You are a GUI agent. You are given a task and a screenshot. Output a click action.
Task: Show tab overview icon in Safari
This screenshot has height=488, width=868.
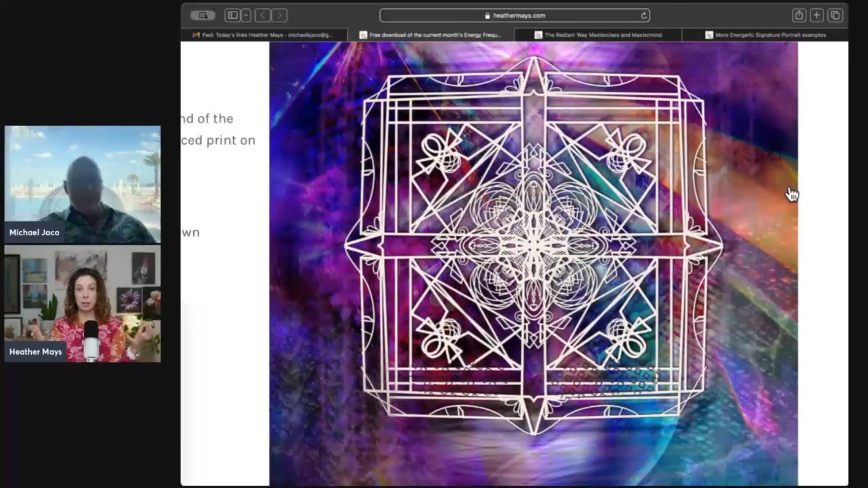pyautogui.click(x=835, y=15)
